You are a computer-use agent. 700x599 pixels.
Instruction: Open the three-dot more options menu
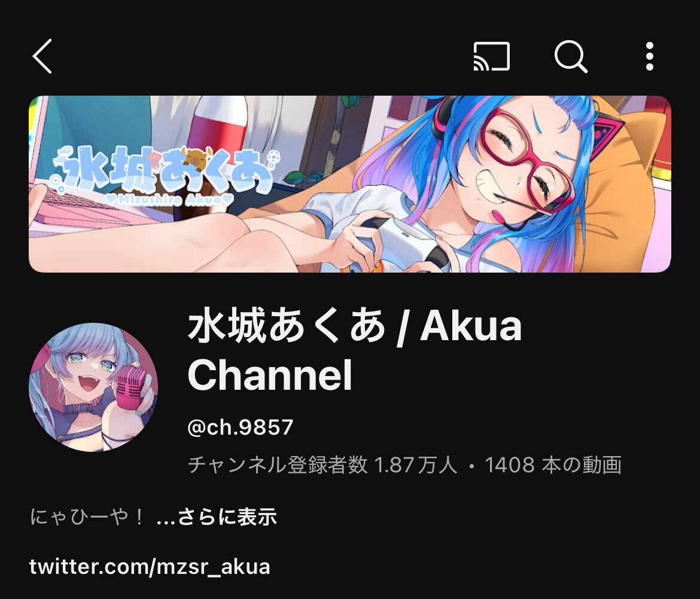(x=650, y=56)
